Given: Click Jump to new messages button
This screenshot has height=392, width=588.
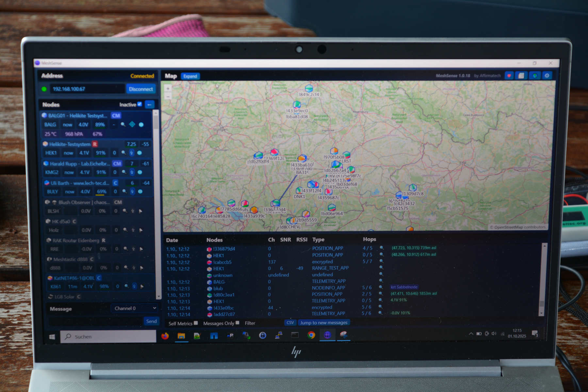Looking at the screenshot, I should (x=324, y=323).
